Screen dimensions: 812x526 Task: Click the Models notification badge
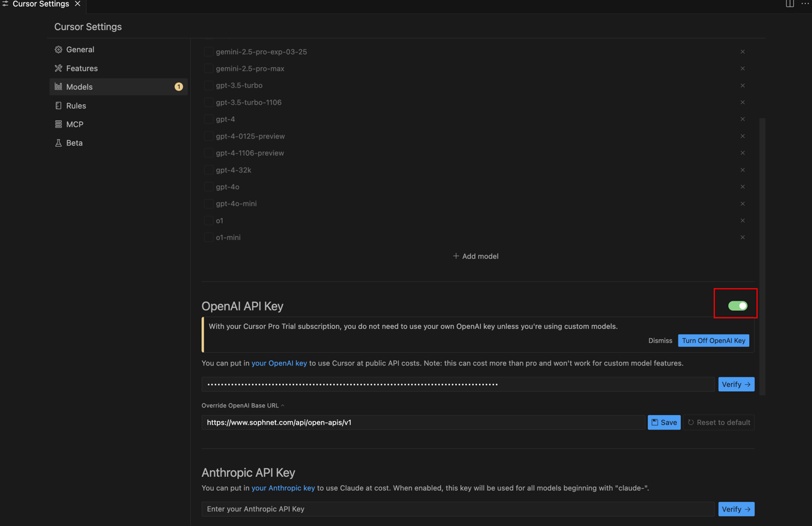click(x=178, y=87)
